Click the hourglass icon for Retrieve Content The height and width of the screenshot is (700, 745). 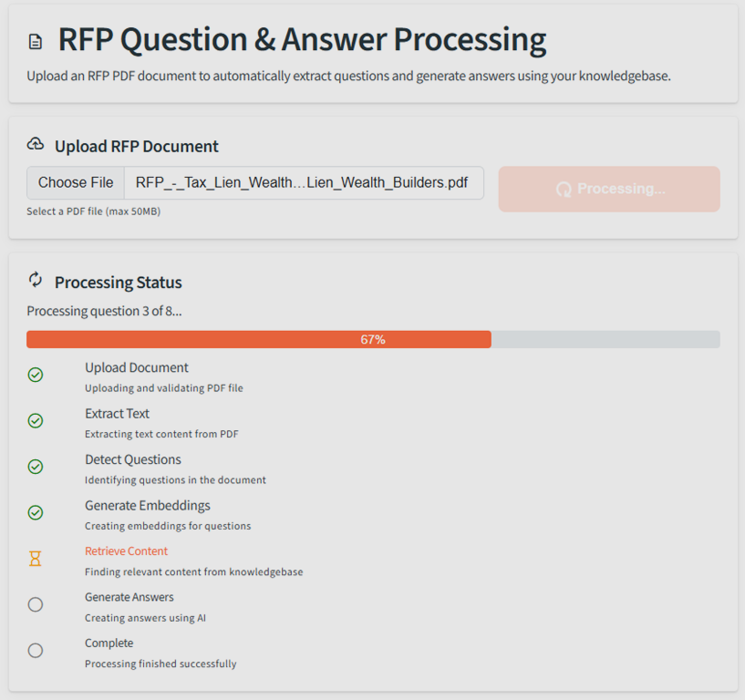36,559
